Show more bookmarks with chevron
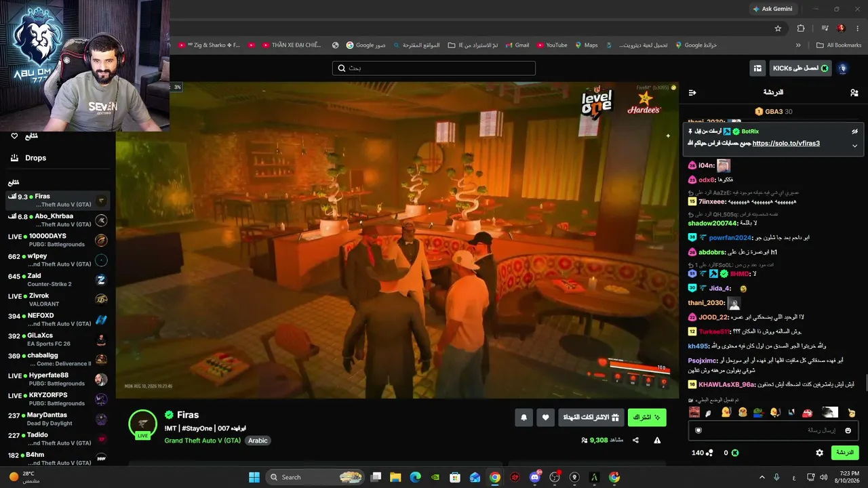This screenshot has height=488, width=868. point(798,45)
